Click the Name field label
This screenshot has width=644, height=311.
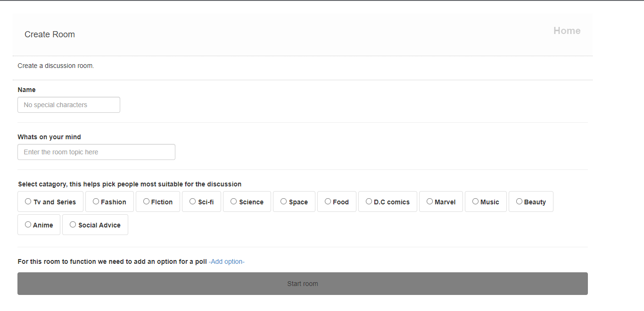[26, 90]
